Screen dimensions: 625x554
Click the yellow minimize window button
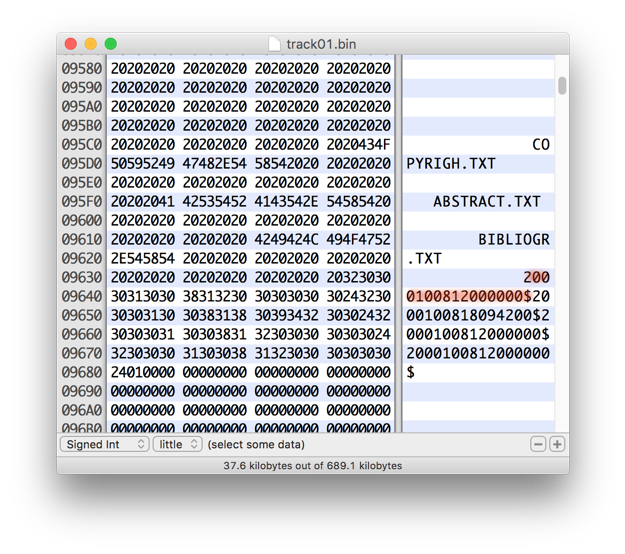pos(91,43)
